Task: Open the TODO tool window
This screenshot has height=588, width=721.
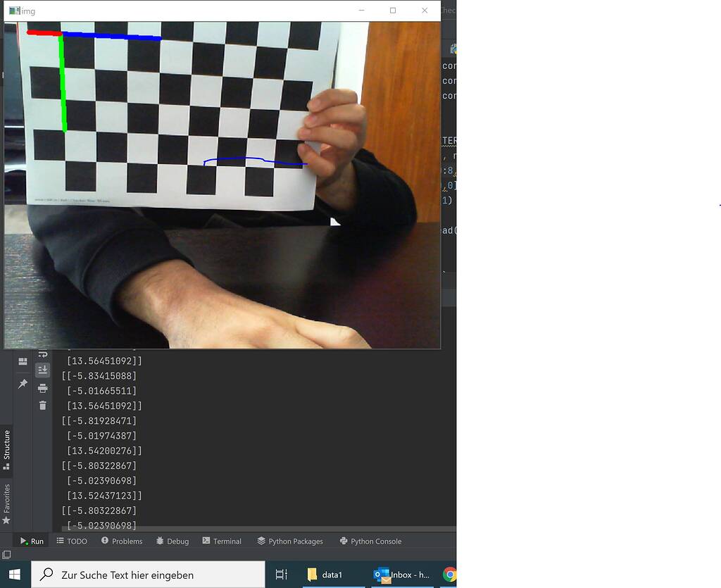Action: 72,541
